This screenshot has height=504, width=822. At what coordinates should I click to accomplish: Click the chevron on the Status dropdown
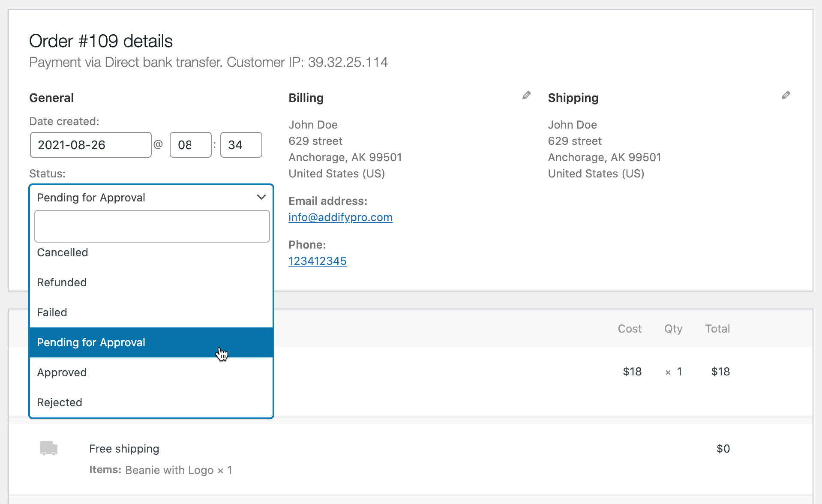(x=261, y=197)
